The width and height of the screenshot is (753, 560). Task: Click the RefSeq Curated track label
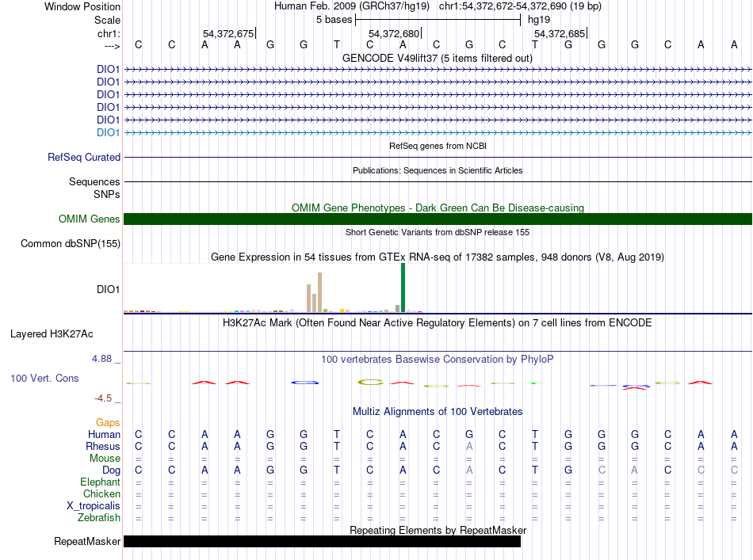coord(84,157)
